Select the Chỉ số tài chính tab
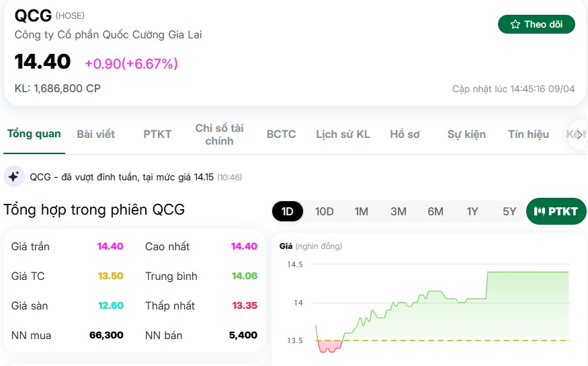Image resolution: width=588 pixels, height=366 pixels. coord(219,135)
